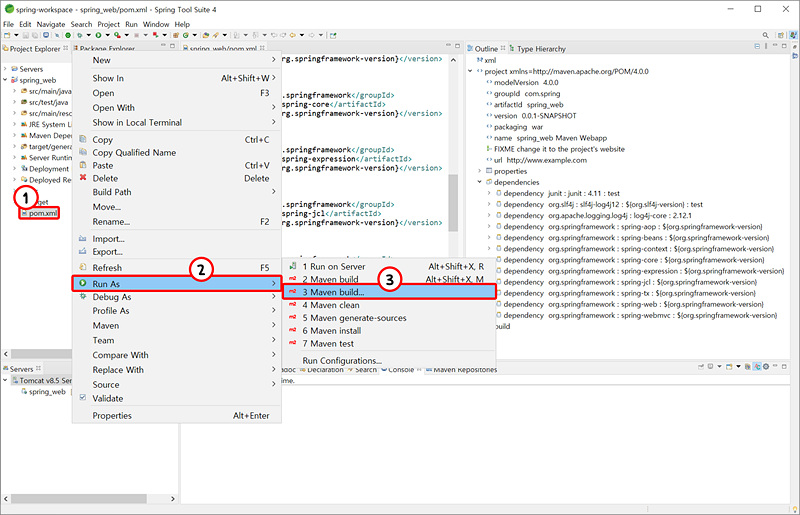Screen dimensions: 800x515
Task: Expand the Maven Dependencies node
Action: [14, 135]
